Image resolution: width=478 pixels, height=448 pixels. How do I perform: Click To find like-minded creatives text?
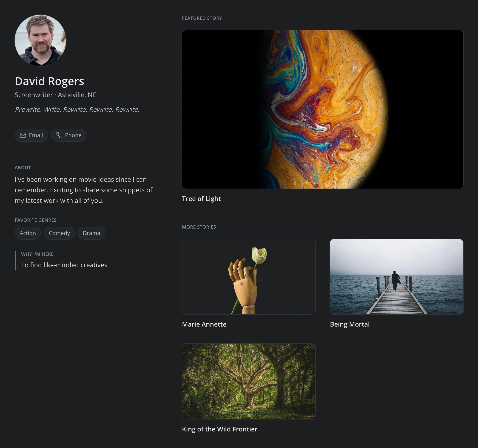[65, 265]
